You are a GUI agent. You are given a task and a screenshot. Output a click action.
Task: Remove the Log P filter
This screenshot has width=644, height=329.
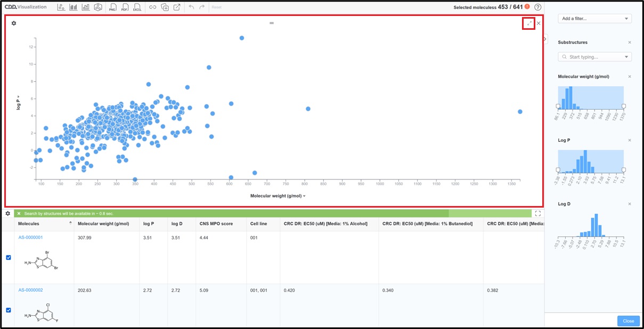(630, 141)
